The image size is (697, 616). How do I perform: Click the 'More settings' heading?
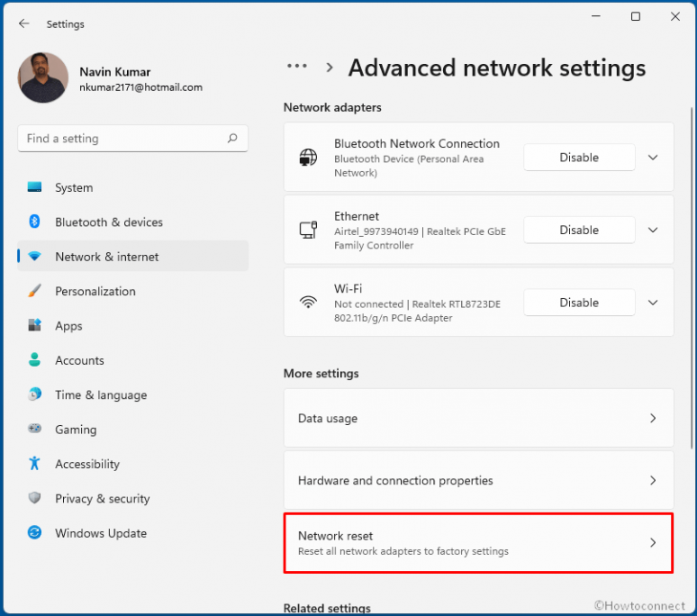pos(321,374)
